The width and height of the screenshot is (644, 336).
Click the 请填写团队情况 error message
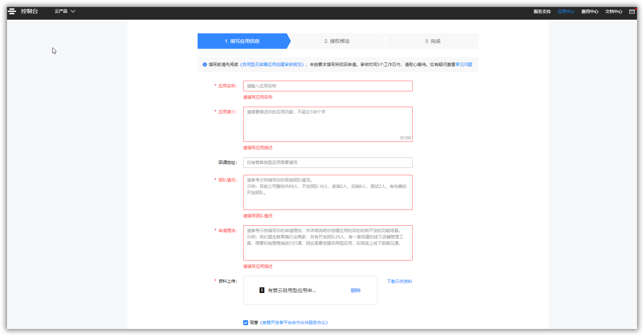tap(258, 216)
